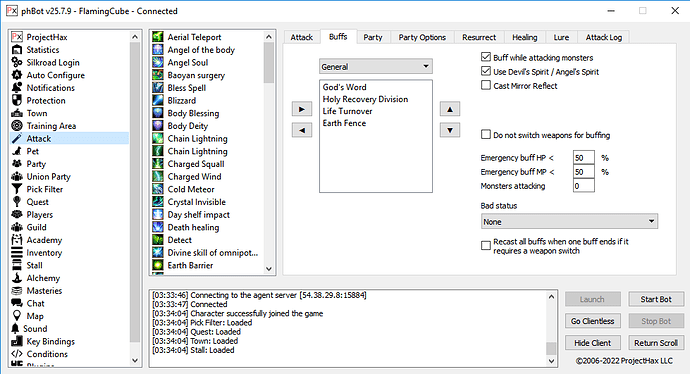Select Silkroad Login in sidebar
Screen dimensions: 690x374
(x=53, y=62)
